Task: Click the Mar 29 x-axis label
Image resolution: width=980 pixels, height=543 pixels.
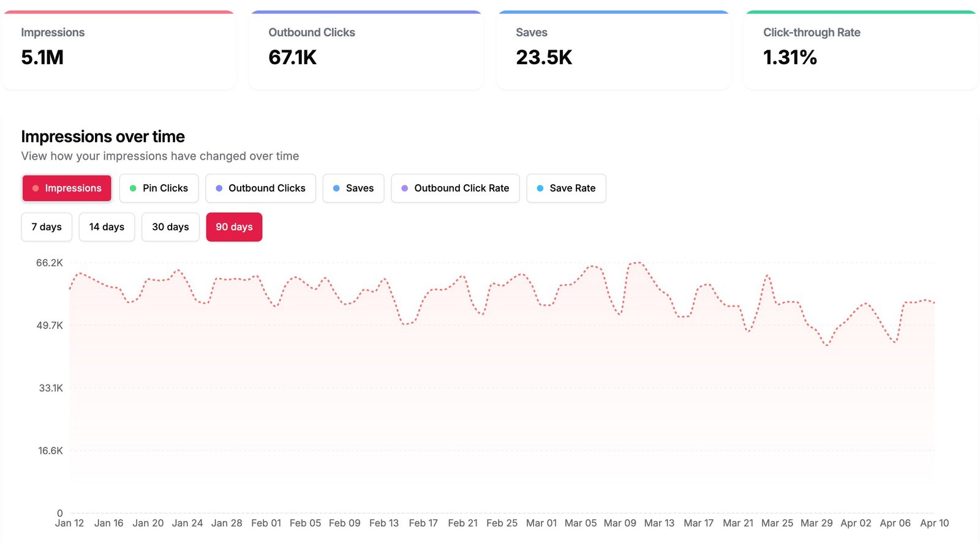Action: tap(816, 523)
